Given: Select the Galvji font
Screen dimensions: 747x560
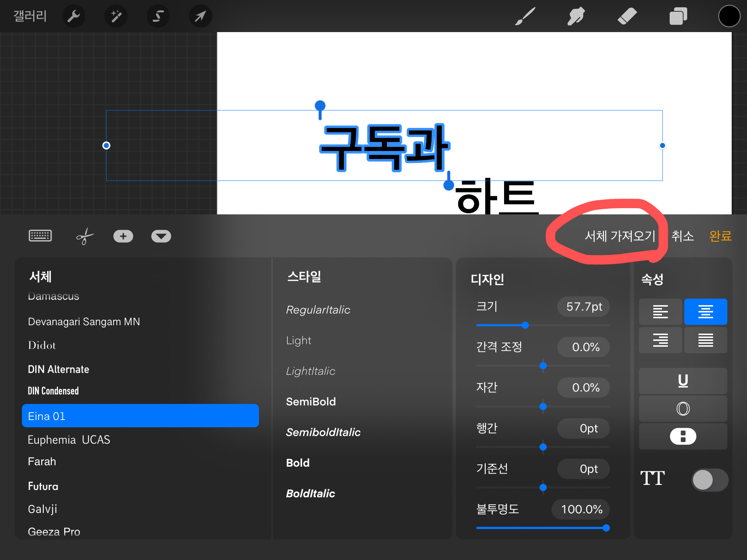Looking at the screenshot, I should pos(42,509).
